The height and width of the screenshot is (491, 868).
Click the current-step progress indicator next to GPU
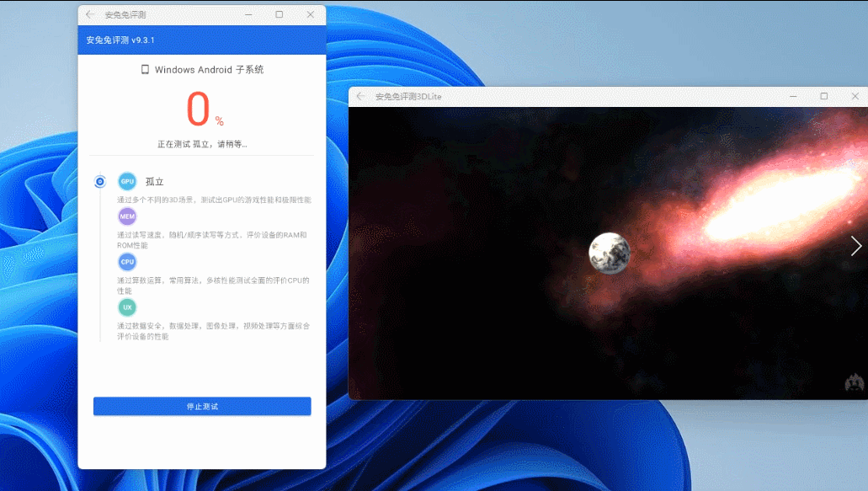click(x=100, y=182)
